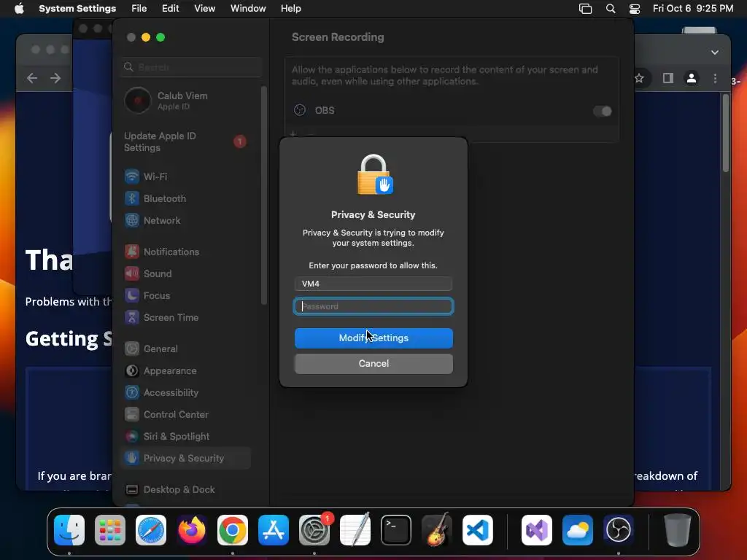Click the Screen Time hourglass icon

pyautogui.click(x=132, y=318)
